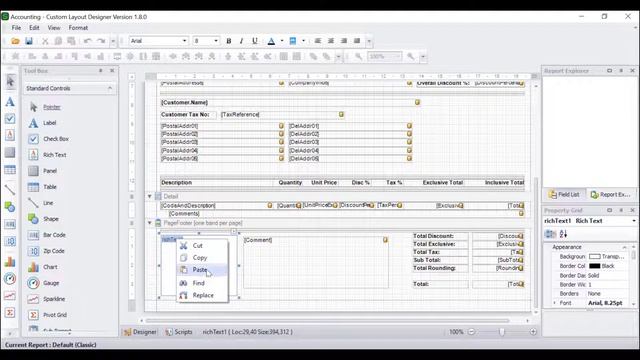Select the Zip Code control in Tool Box

click(x=54, y=251)
